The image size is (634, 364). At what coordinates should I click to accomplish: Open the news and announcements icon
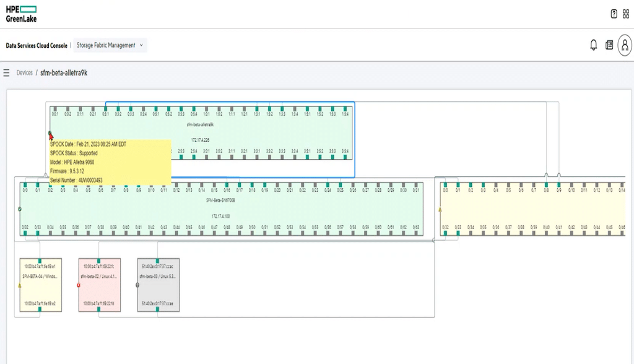pyautogui.click(x=609, y=45)
